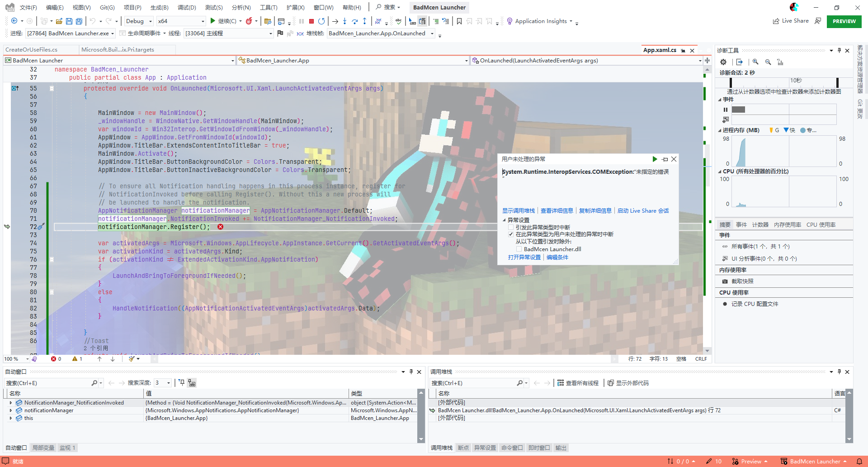This screenshot has width=868, height=467.
Task: Click the green PREVIEW button
Action: 844,21
